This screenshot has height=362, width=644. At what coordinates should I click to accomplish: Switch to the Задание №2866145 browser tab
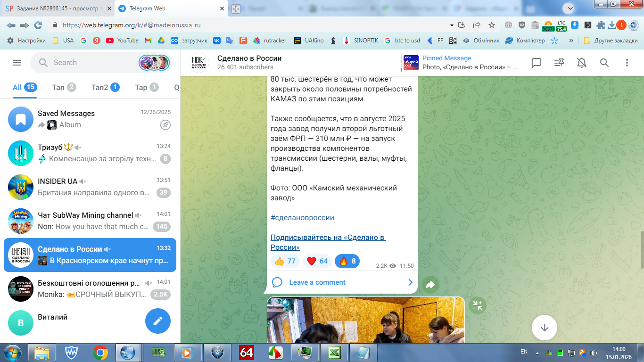click(x=58, y=8)
